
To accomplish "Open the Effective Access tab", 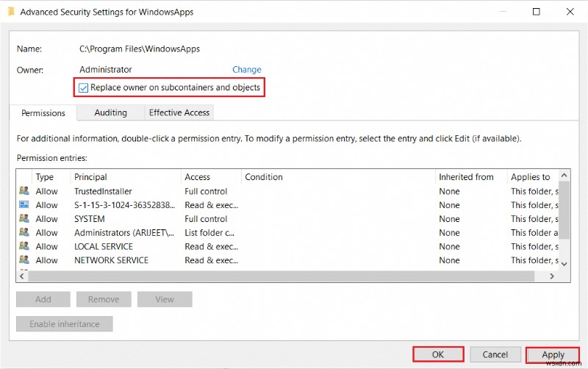I will (x=179, y=113).
